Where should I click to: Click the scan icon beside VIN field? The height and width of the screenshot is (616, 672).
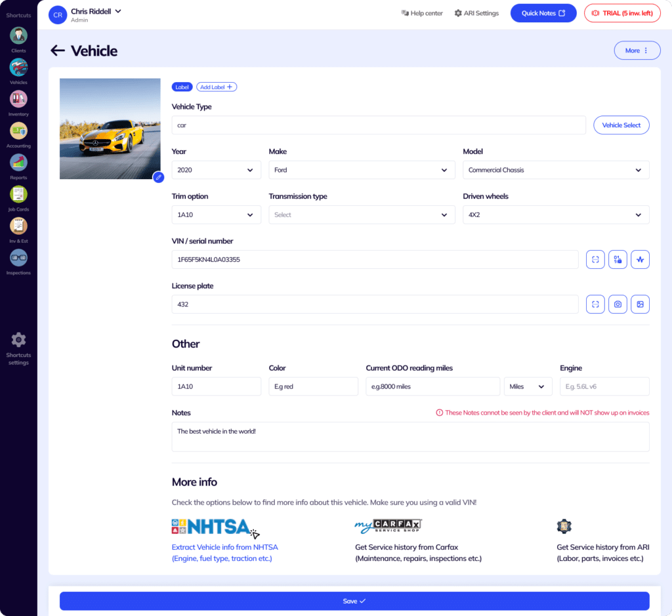pos(595,260)
